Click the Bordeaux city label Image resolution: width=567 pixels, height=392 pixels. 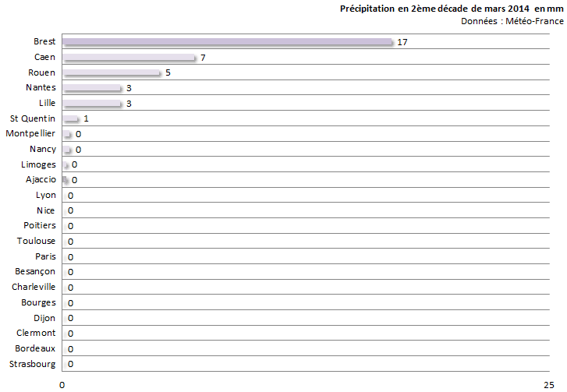pos(35,348)
